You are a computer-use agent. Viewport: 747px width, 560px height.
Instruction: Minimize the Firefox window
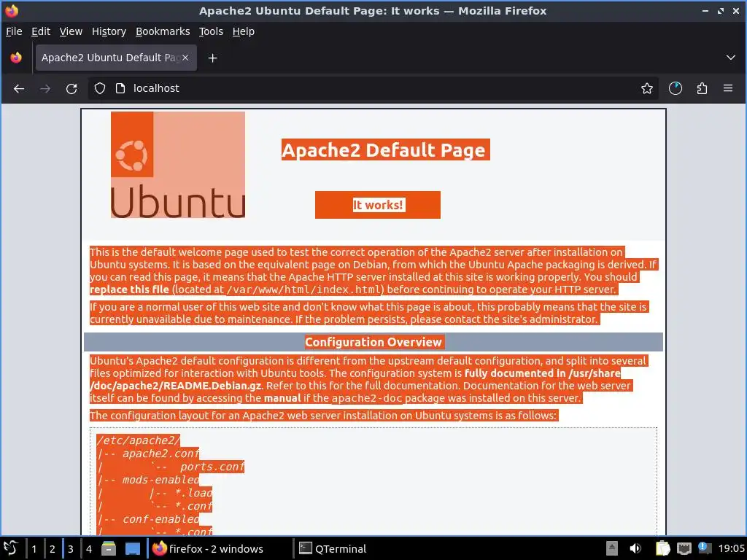pyautogui.click(x=705, y=10)
